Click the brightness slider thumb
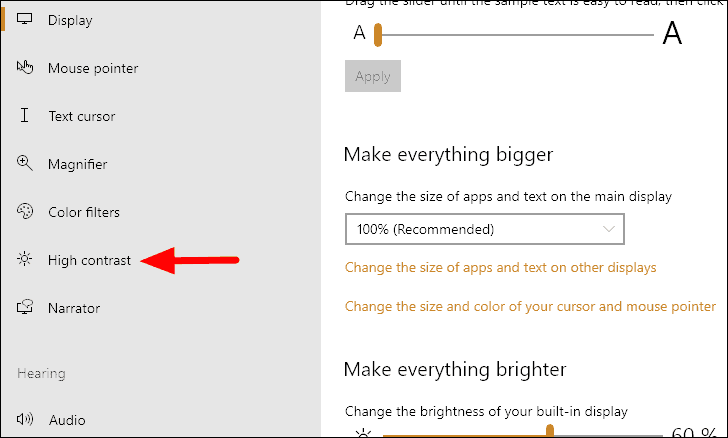 click(550, 432)
